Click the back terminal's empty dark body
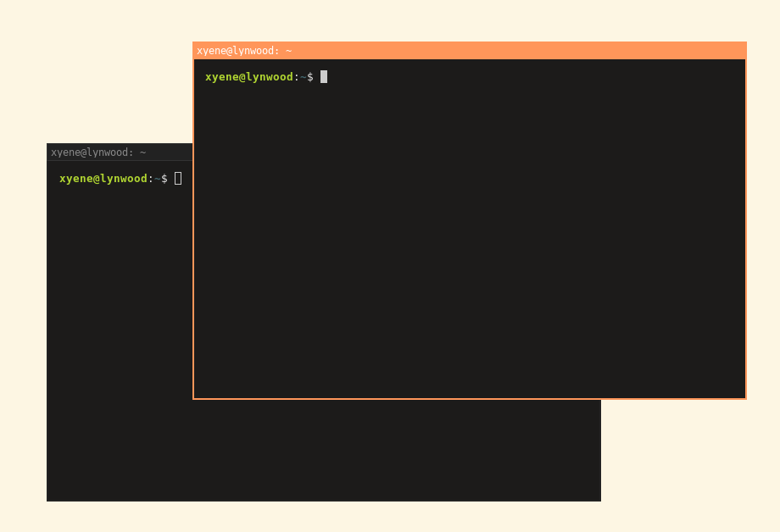 pyautogui.click(x=119, y=381)
